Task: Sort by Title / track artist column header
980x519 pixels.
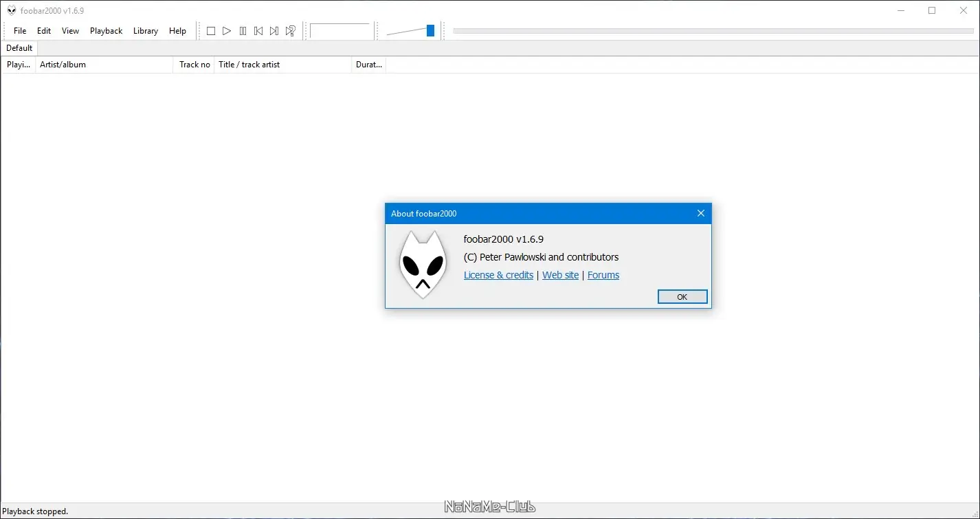Action: pyautogui.click(x=283, y=65)
